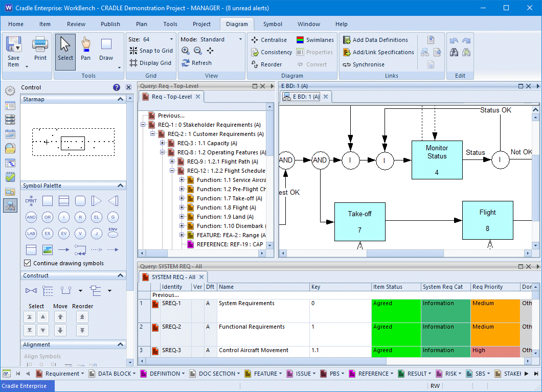Open the Publish ribbon tab

point(110,24)
